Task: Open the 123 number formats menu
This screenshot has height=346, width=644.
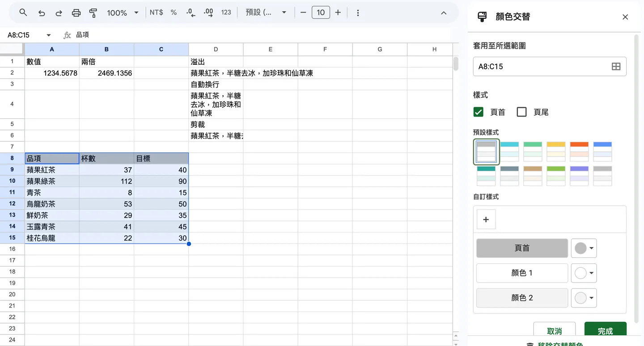Action: tap(226, 13)
